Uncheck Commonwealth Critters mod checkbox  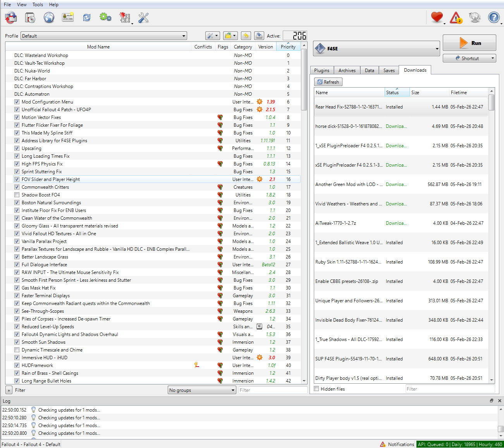17,187
